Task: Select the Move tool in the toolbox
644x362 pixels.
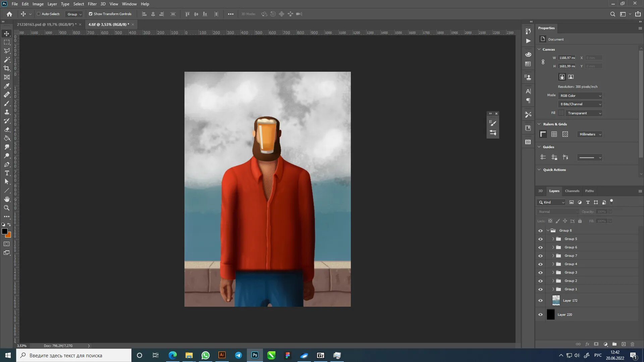Action: pyautogui.click(x=7, y=34)
